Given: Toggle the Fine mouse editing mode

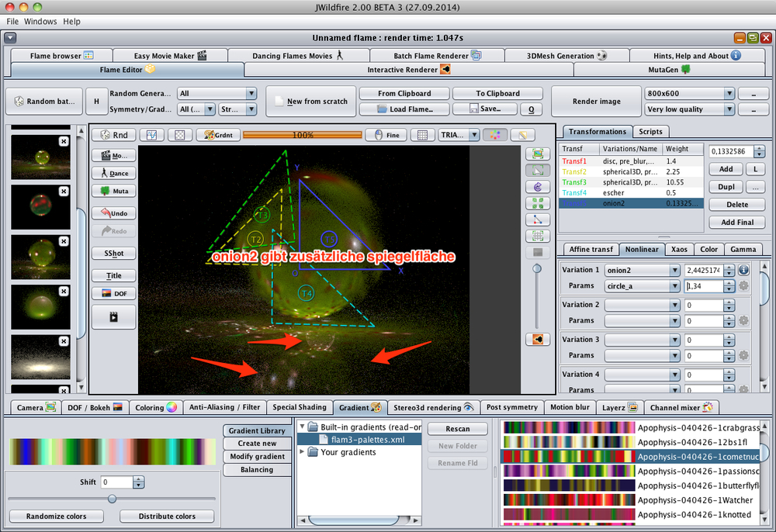Looking at the screenshot, I should 386,135.
